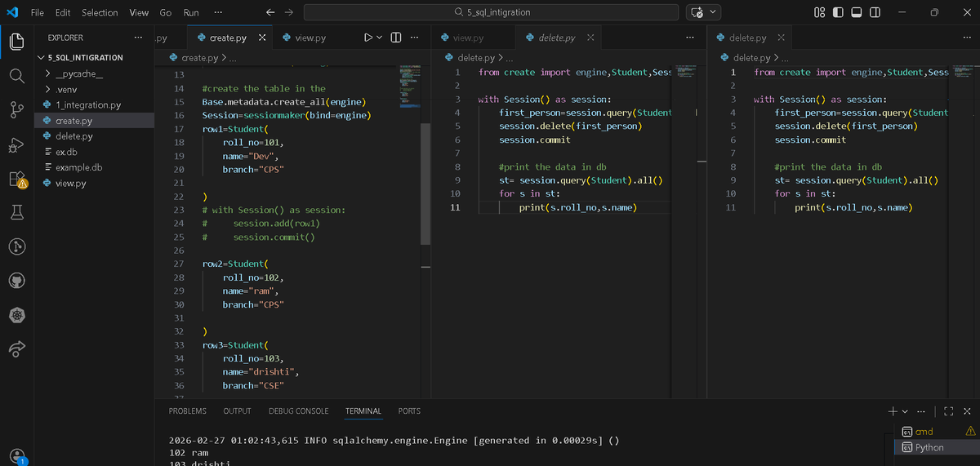This screenshot has width=980, height=466.
Task: Open the Source Control view
Action: pos(18,110)
